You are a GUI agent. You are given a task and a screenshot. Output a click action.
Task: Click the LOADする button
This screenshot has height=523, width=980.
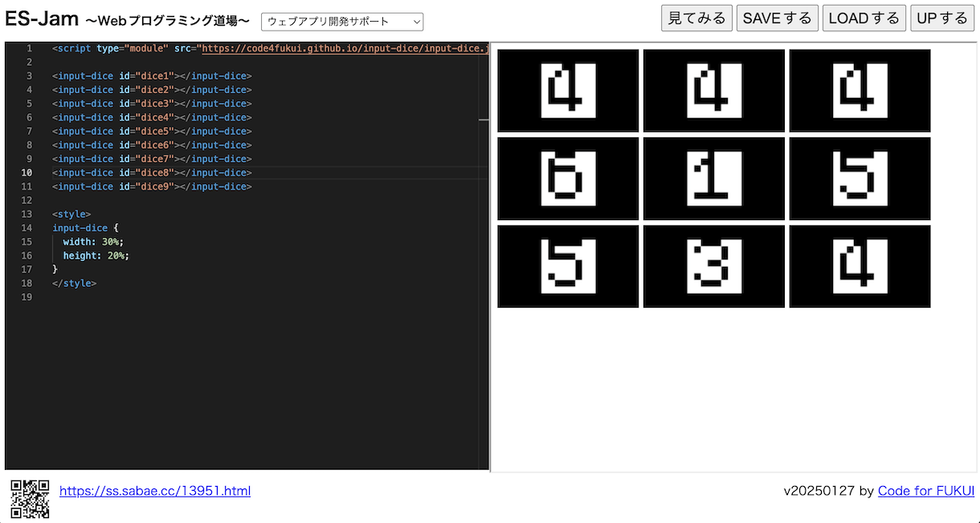pyautogui.click(x=864, y=18)
